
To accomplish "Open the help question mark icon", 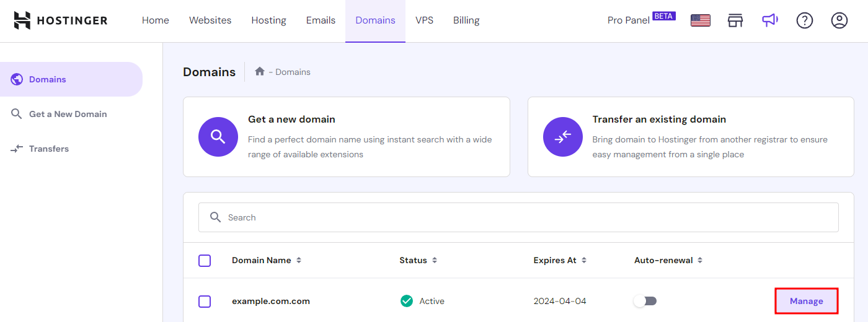I will point(804,20).
